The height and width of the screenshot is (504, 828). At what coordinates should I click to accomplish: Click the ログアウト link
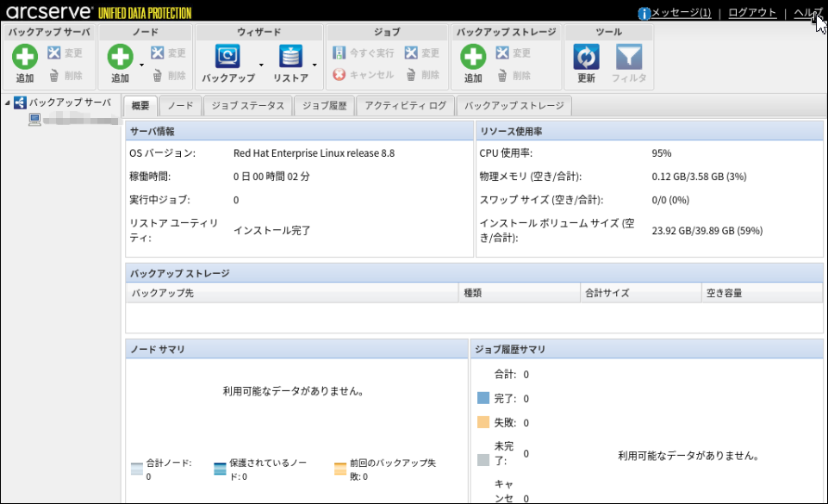pos(752,13)
